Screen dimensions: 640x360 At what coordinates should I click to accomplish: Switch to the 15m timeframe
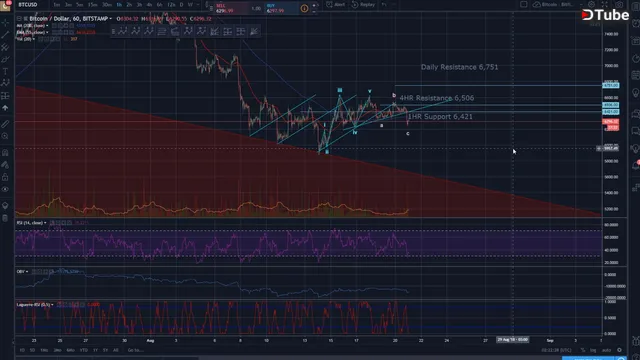93,5
